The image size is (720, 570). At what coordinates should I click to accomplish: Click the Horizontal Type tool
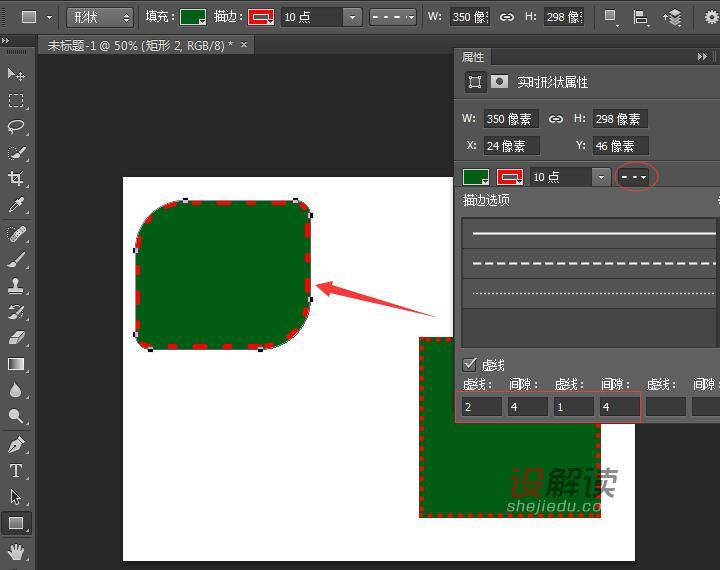pos(16,470)
